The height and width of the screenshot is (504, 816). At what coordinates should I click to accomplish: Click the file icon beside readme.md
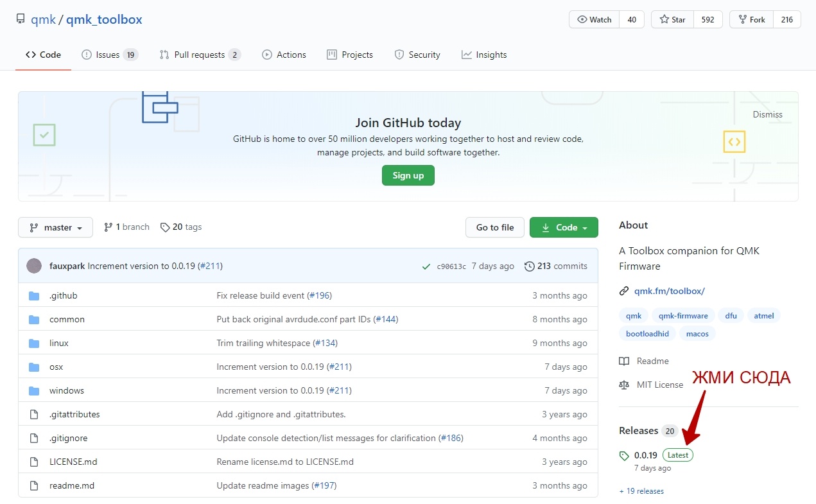tap(34, 485)
